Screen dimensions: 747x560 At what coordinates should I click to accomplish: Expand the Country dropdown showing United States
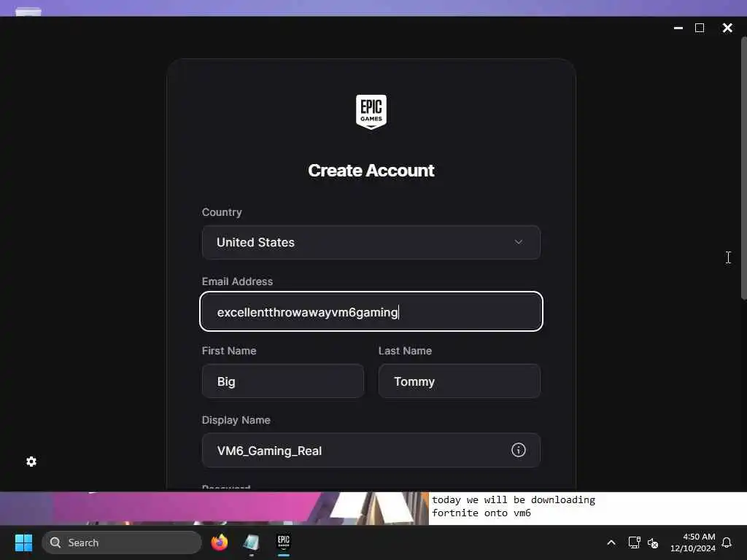click(371, 242)
